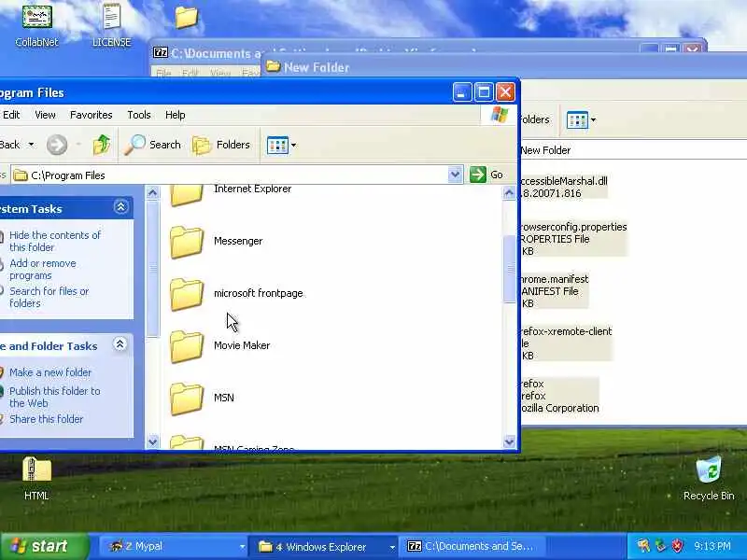Click the task pane scroll up arrow

[x=152, y=193]
